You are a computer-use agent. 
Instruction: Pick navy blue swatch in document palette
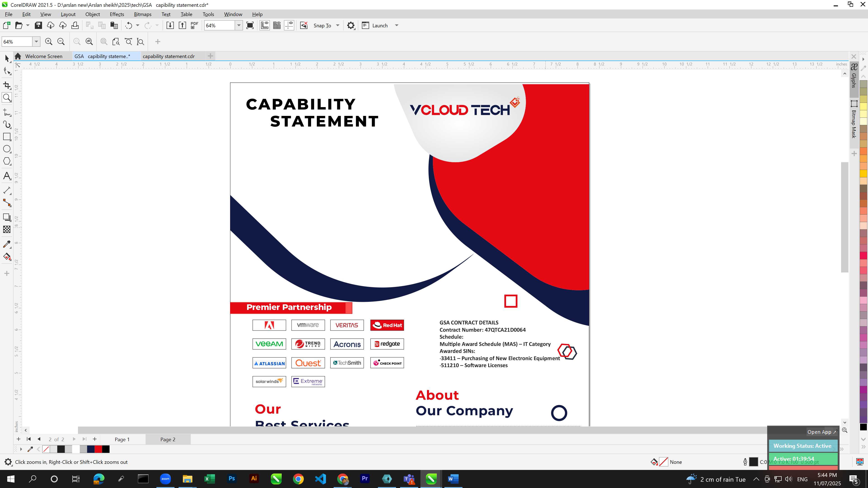91,449
